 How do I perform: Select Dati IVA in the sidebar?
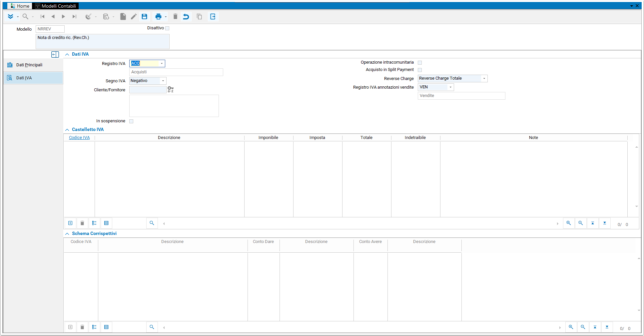pyautogui.click(x=33, y=78)
